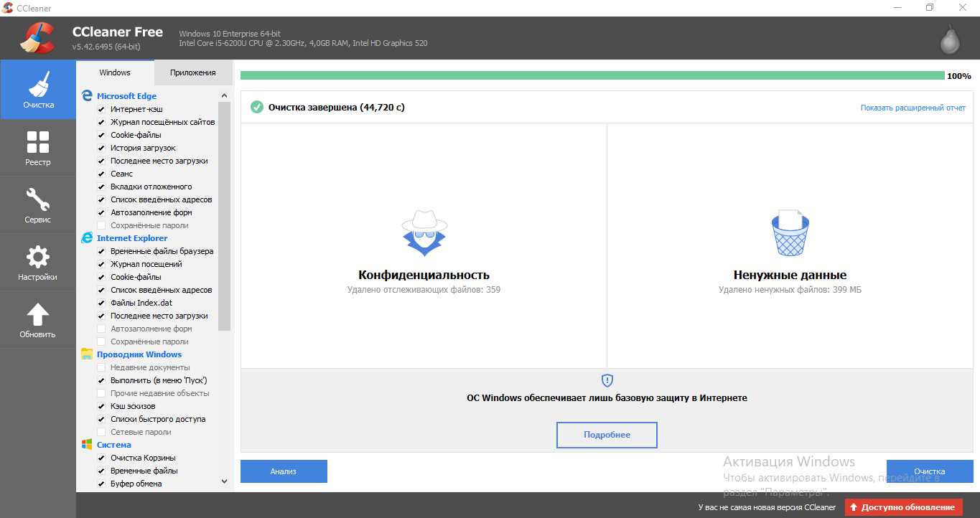980x518 pixels.
Task: Uncheck Очистка Корзины checkbox
Action: pyautogui.click(x=101, y=458)
